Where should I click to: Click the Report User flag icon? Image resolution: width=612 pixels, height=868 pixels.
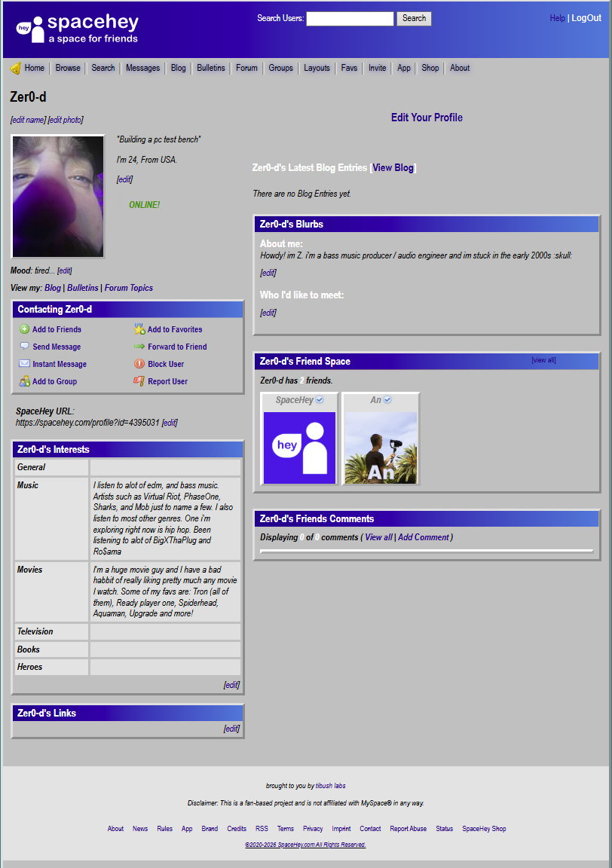tap(139, 381)
